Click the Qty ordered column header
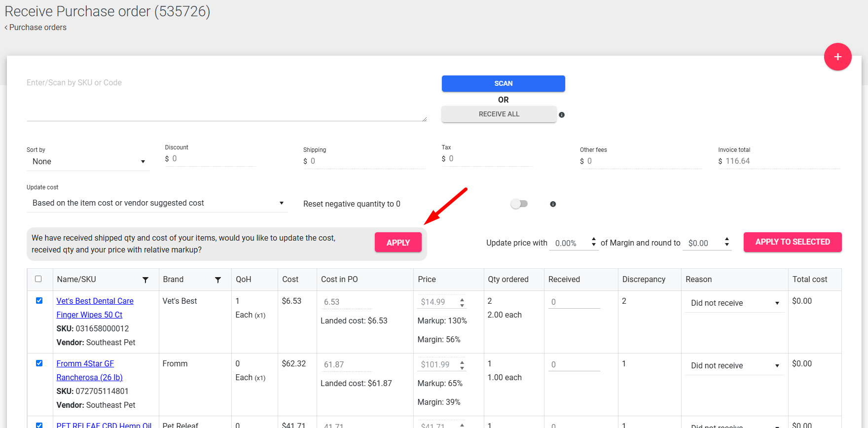Image resolution: width=868 pixels, height=428 pixels. pos(508,280)
